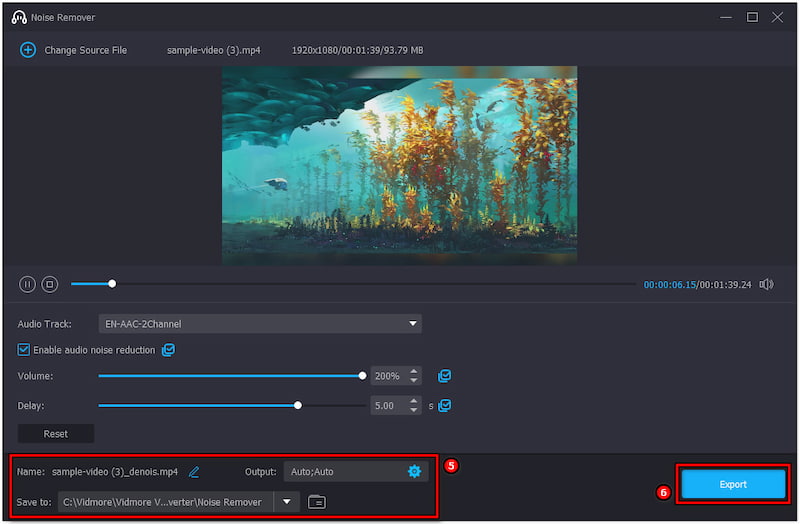Click the Output format field showing Auto;Auto
Screen dimensions: 800x524
340,472
